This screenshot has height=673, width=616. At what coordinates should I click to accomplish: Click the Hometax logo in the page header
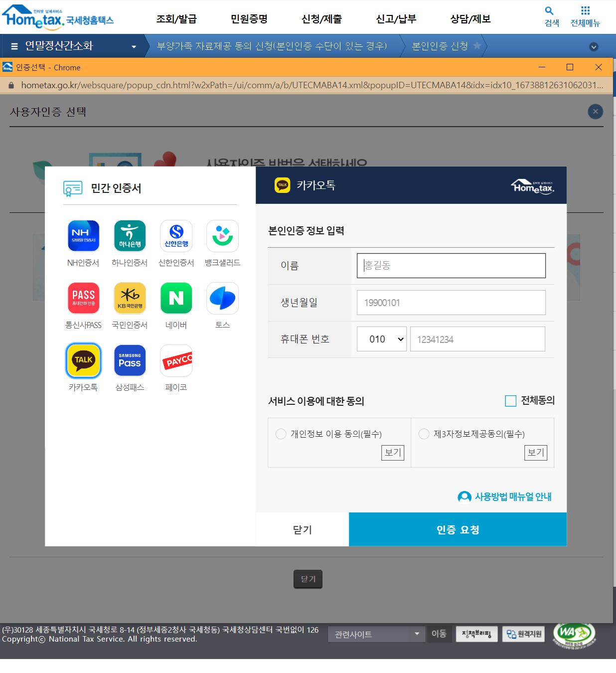58,17
